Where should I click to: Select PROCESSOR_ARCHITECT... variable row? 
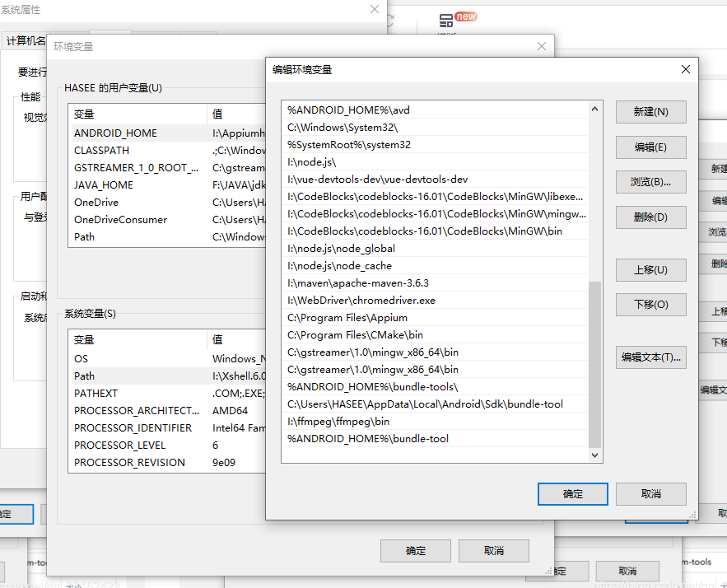(x=169, y=411)
